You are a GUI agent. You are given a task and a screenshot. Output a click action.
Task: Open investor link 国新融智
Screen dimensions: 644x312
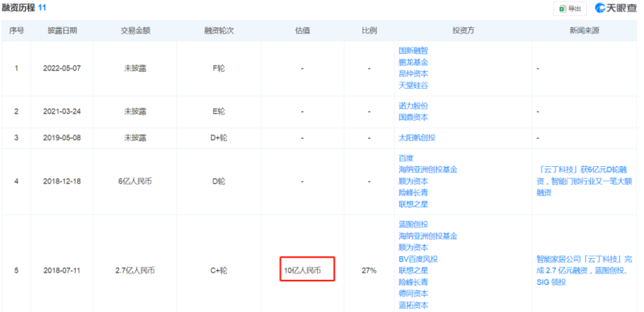coord(413,51)
